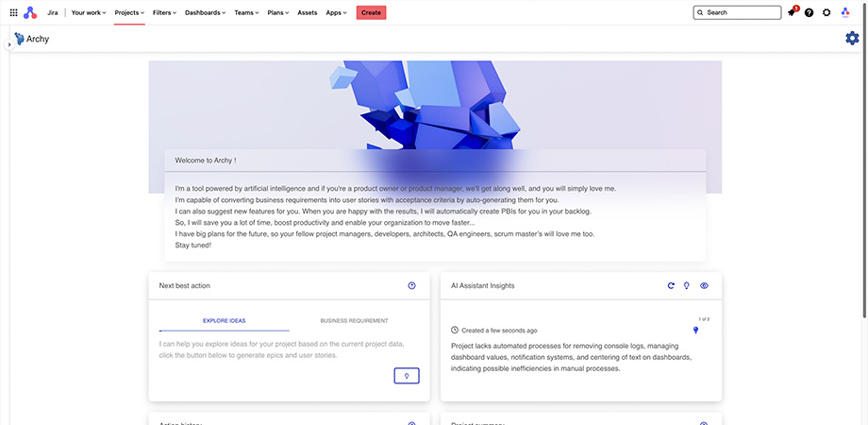Open the app switcher grid icon
The width and height of the screenshot is (868, 425).
pyautogui.click(x=13, y=12)
